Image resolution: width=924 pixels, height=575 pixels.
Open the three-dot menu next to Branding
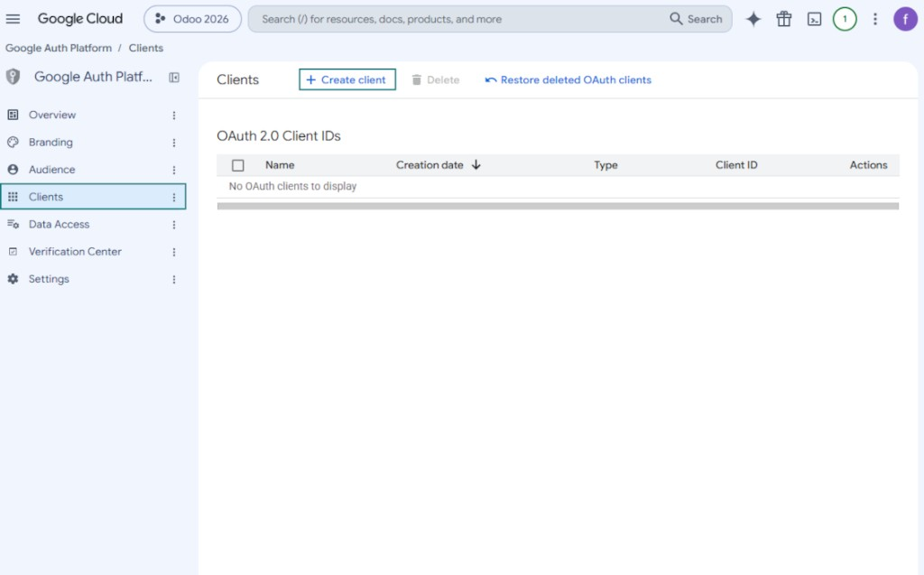(x=174, y=143)
